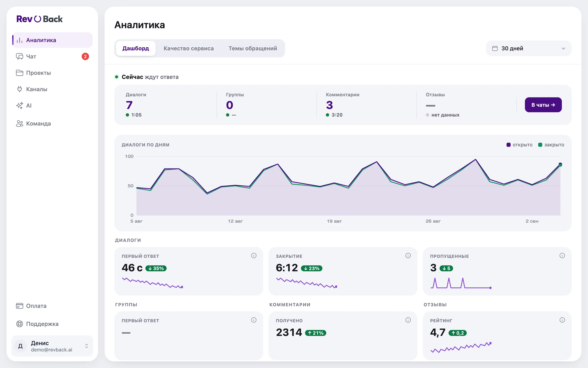The height and width of the screenshot is (368, 588).
Task: Expand the Денис account switcher
Action: [52, 346]
